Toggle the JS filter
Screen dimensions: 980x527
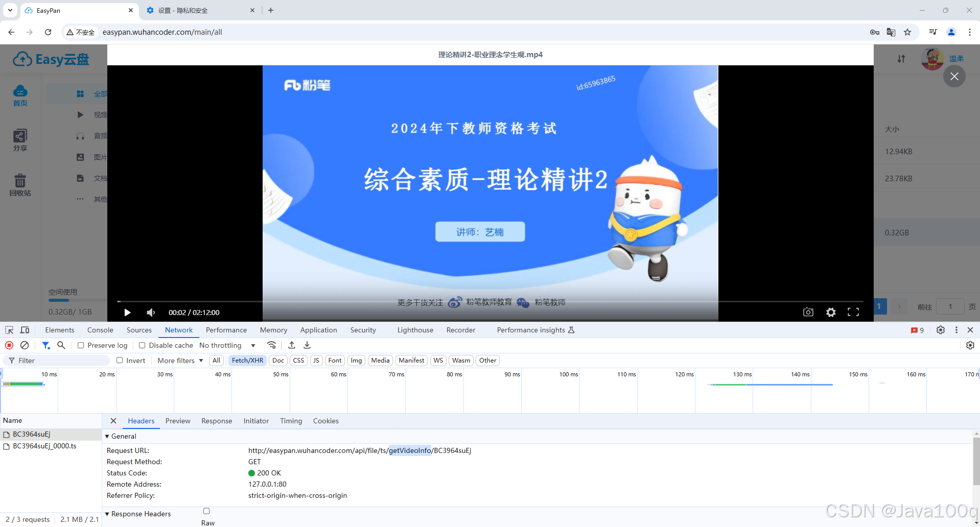[316, 361]
